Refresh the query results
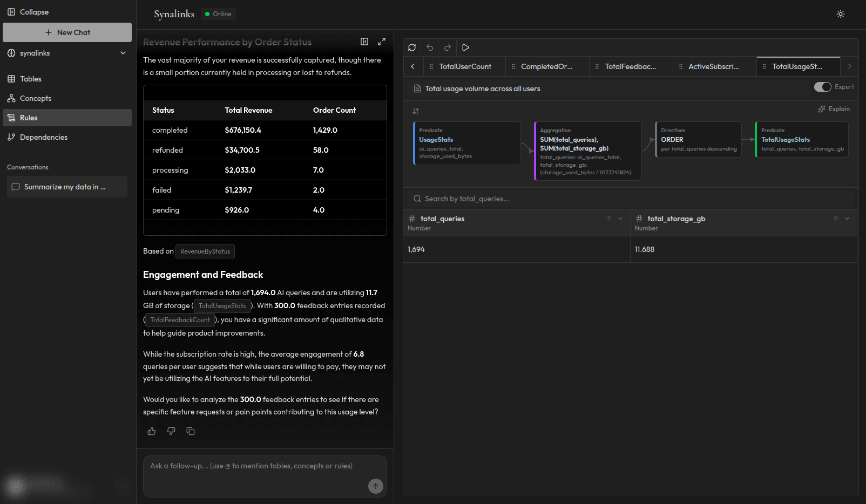This screenshot has height=504, width=866. pyautogui.click(x=412, y=47)
